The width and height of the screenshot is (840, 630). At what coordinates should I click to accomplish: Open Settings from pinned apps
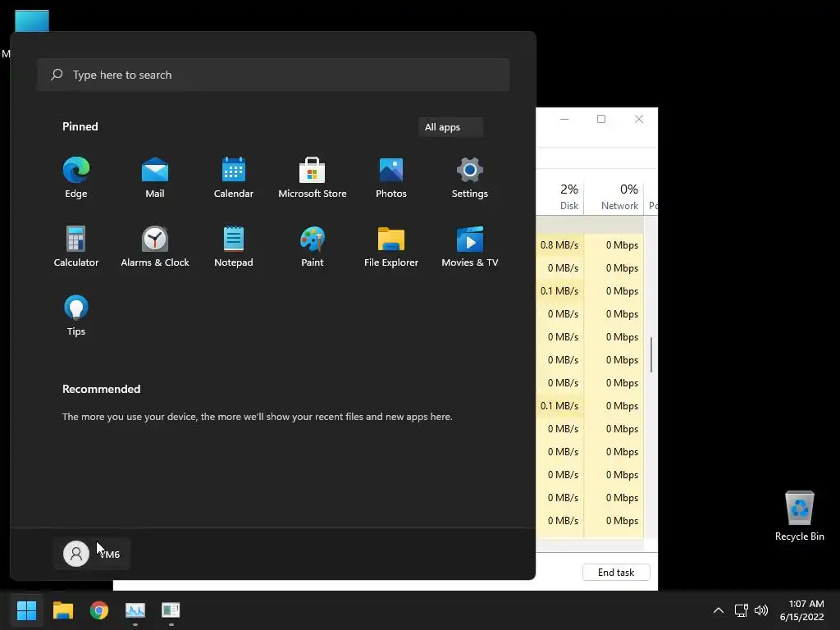pyautogui.click(x=470, y=178)
